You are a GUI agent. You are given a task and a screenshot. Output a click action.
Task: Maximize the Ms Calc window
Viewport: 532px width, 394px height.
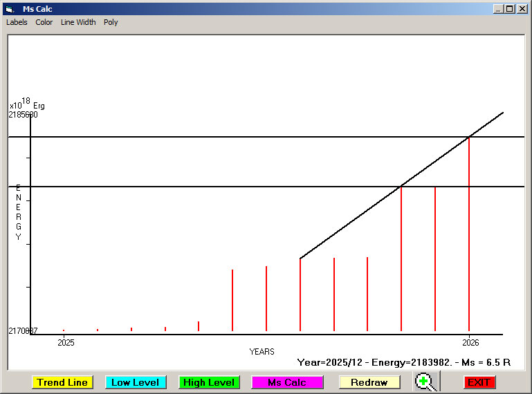[510, 9]
